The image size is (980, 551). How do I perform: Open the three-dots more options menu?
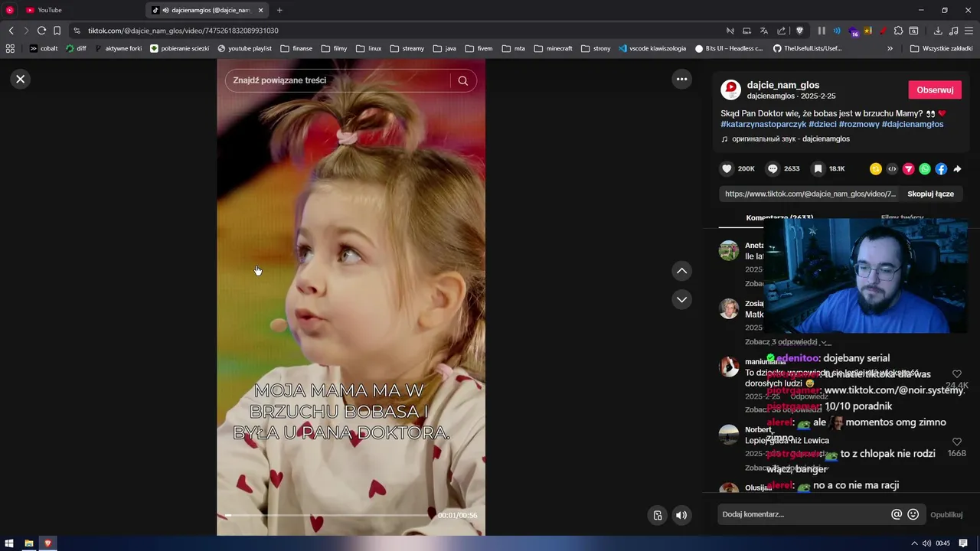(x=681, y=79)
